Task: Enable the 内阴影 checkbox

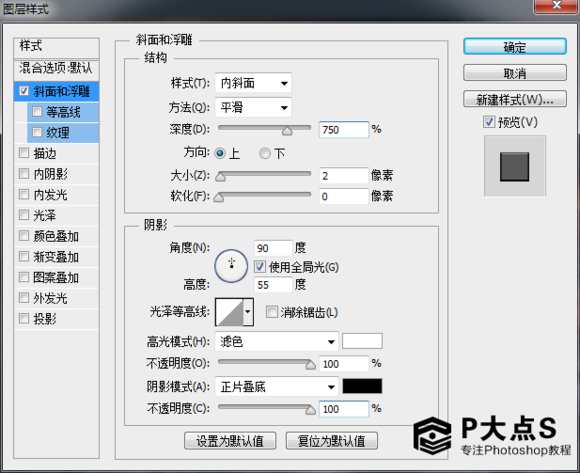Action: coord(24,173)
